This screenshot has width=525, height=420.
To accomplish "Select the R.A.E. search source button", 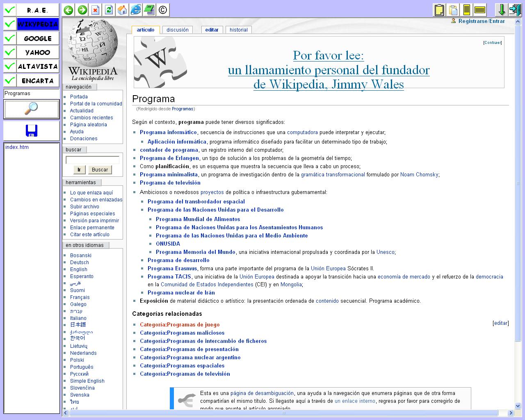I will tap(38, 10).
